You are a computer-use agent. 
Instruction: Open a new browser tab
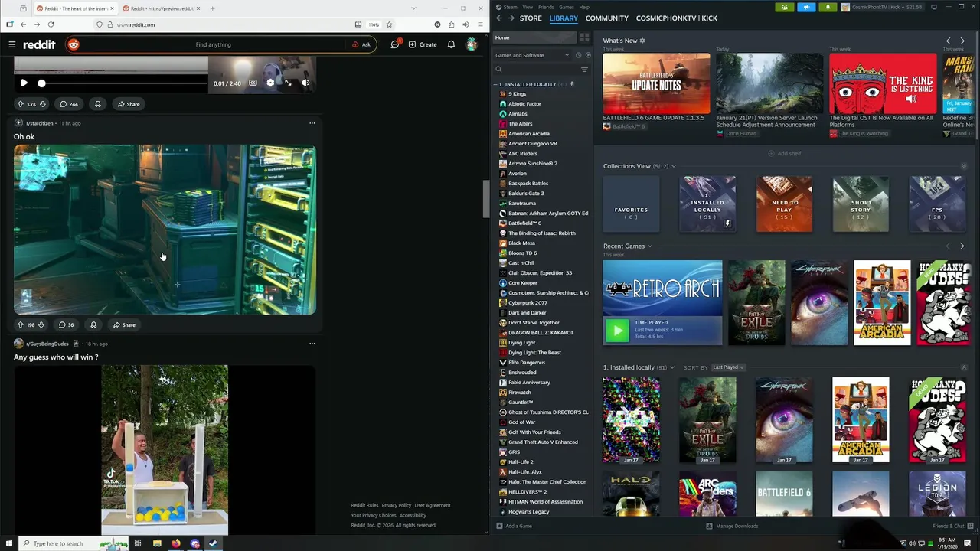click(x=212, y=8)
